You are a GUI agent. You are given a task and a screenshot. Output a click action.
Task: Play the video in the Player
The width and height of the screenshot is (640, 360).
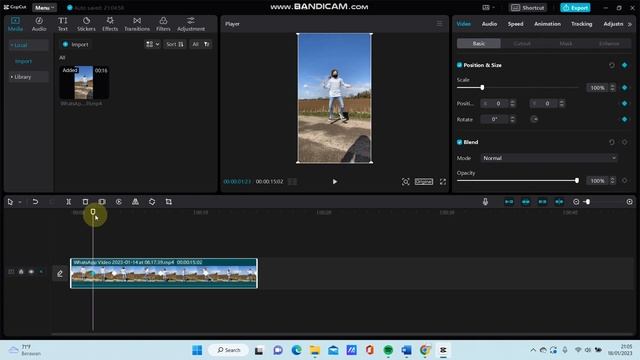point(335,182)
